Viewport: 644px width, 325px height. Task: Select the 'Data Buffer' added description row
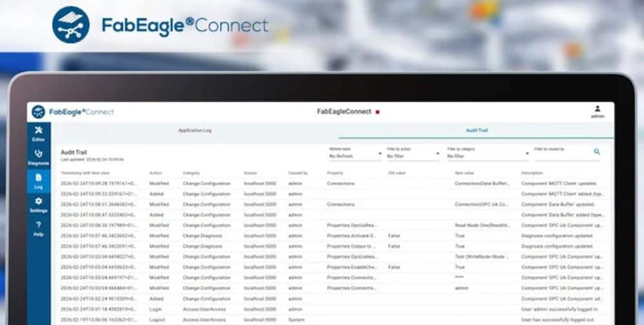click(562, 214)
